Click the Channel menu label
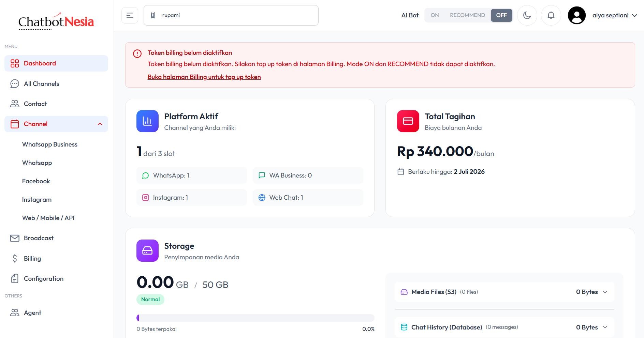The height and width of the screenshot is (338, 644). (x=35, y=124)
